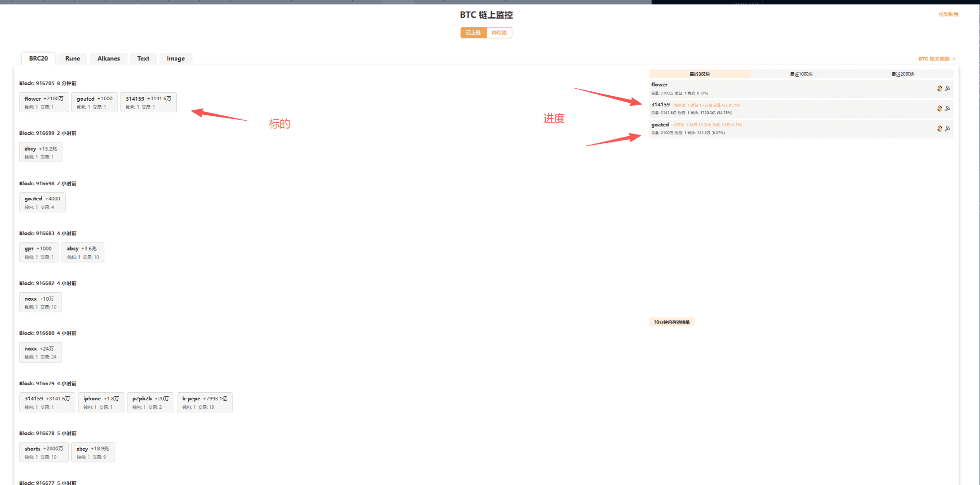The width and height of the screenshot is (980, 485).
Task: Click the orange S icon in 314159 row
Action: point(939,109)
